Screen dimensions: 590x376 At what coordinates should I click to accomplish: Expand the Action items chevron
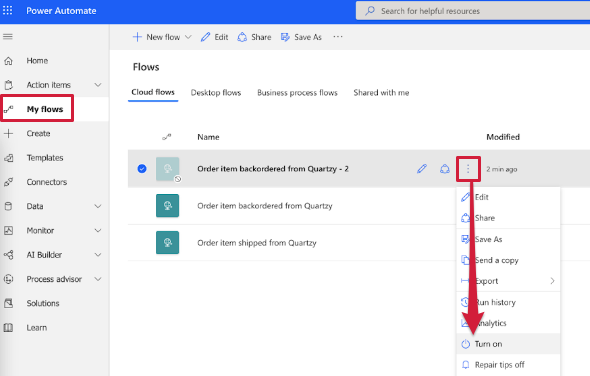[x=98, y=85]
